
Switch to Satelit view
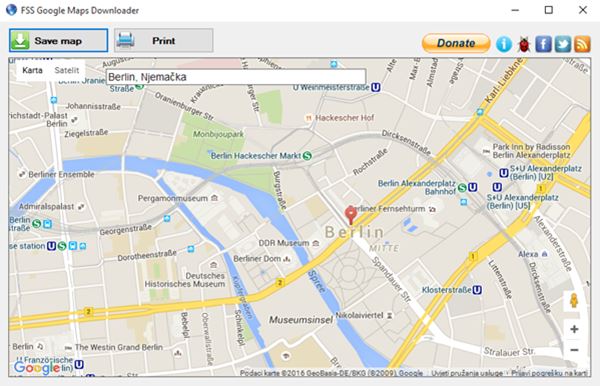[67, 70]
